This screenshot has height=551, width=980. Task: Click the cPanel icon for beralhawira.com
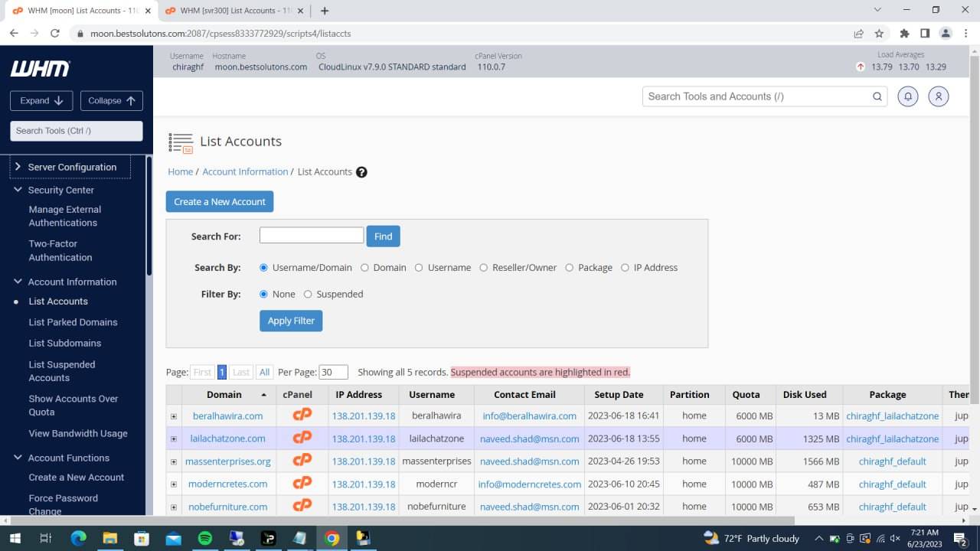(x=302, y=416)
